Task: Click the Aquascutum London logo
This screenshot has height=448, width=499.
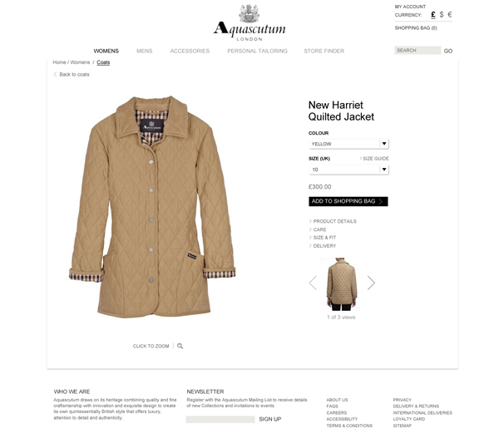Action: [x=249, y=22]
